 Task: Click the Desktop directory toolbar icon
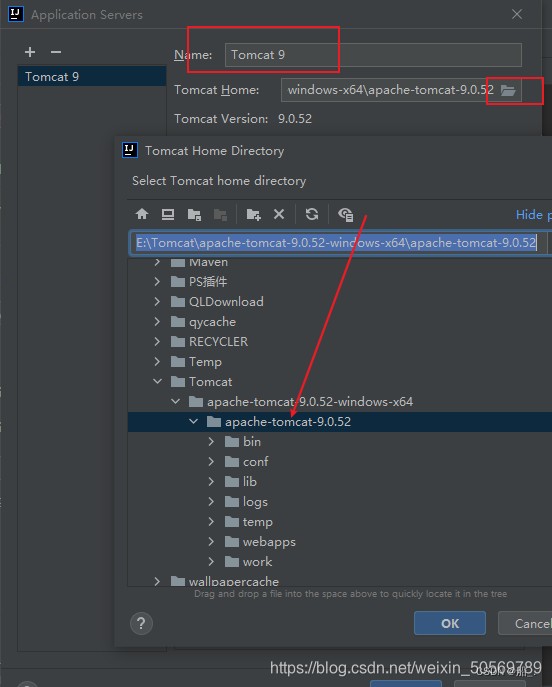pyautogui.click(x=168, y=214)
